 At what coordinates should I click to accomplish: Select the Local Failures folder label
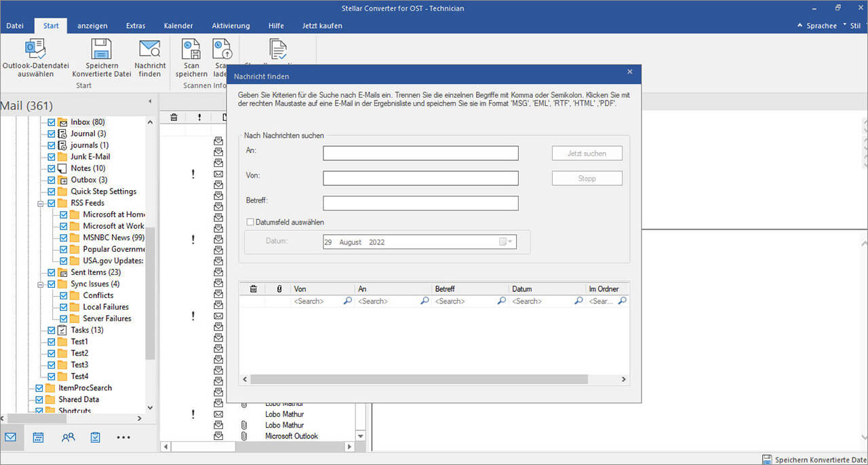point(106,307)
